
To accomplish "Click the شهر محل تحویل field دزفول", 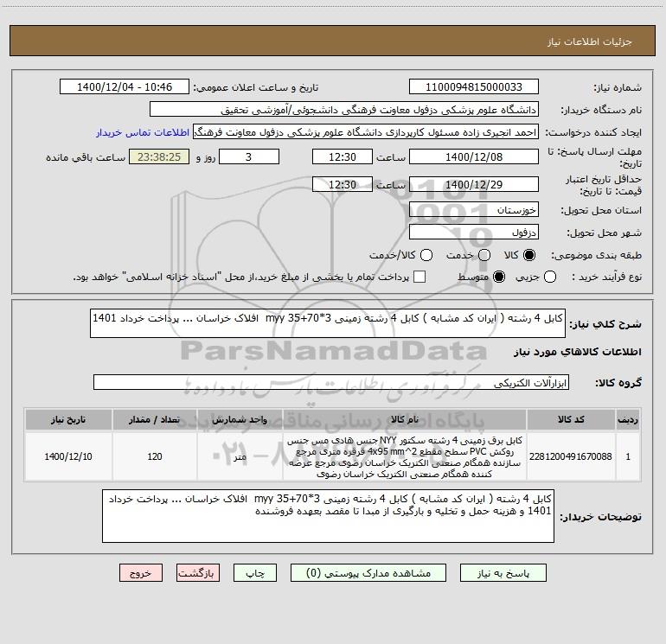I will pos(474,233).
